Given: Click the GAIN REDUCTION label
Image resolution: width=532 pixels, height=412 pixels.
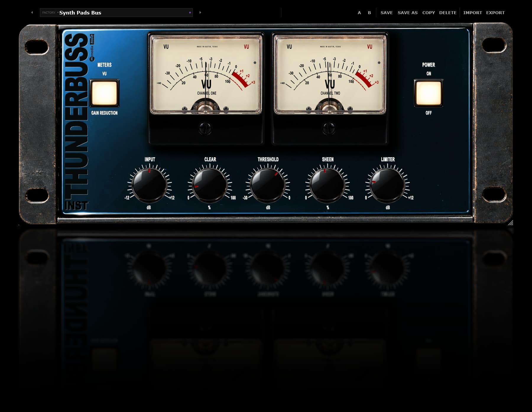Looking at the screenshot, I should pyautogui.click(x=104, y=113).
